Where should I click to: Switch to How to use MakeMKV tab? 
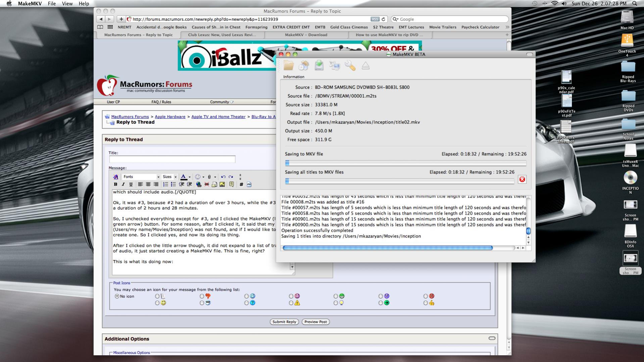[389, 35]
